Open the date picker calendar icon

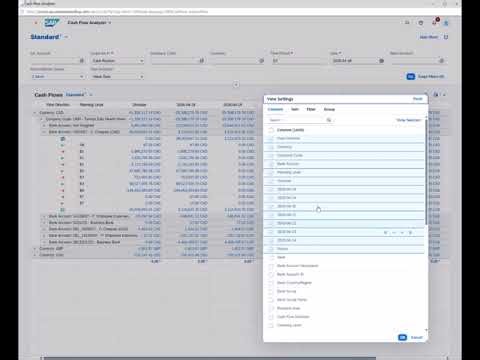tap(382, 61)
